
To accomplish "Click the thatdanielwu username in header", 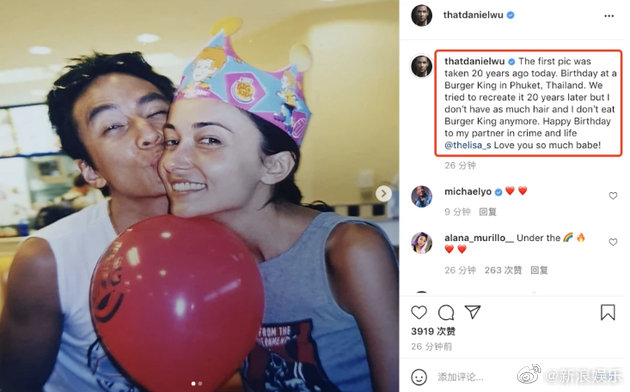I will (x=473, y=15).
